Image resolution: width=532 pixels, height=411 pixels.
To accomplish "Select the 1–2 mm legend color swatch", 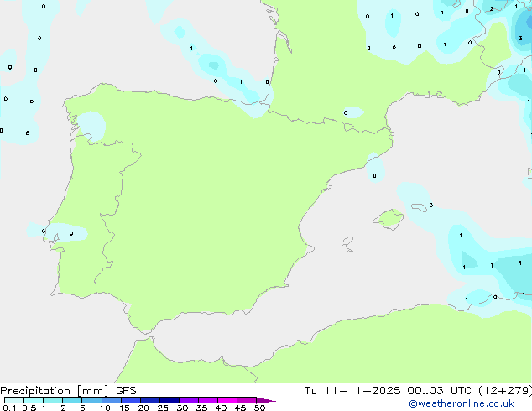I will pos(53,400).
